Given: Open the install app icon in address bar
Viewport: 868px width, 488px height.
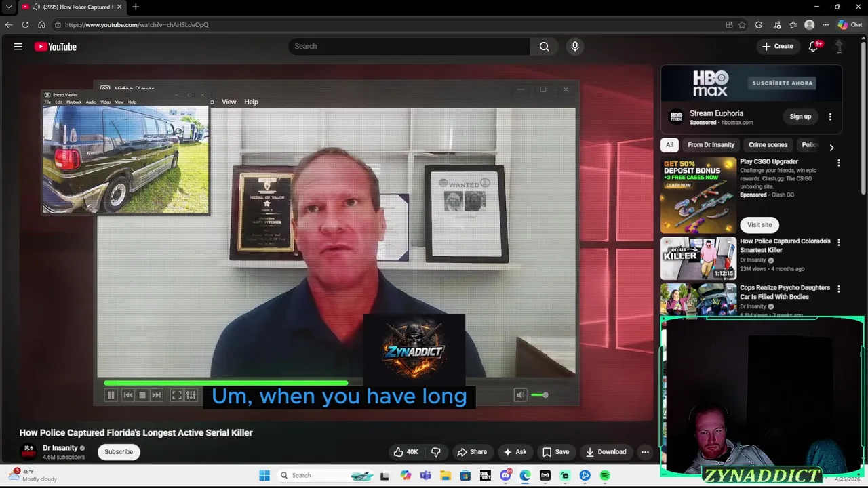Looking at the screenshot, I should pyautogui.click(x=729, y=25).
